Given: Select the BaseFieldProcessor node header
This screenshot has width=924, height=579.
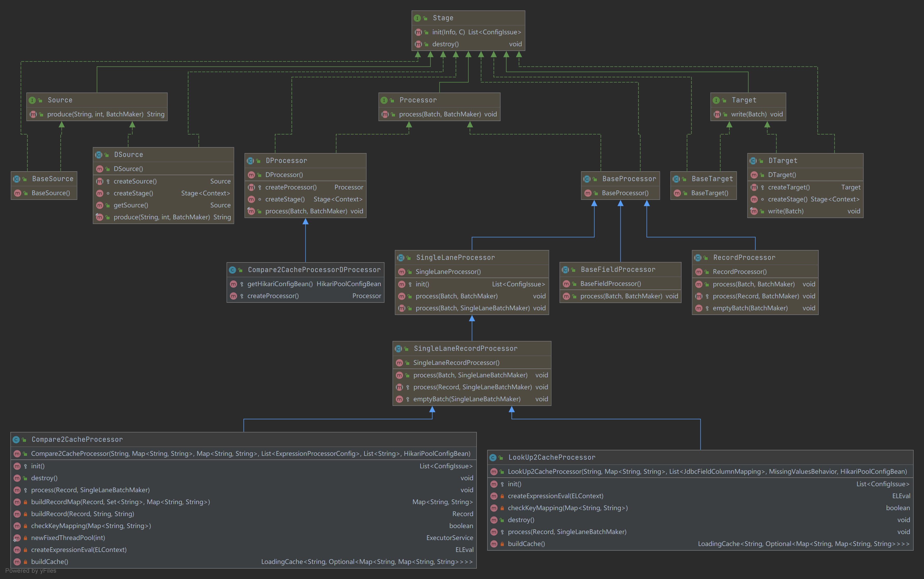Looking at the screenshot, I should click(618, 269).
